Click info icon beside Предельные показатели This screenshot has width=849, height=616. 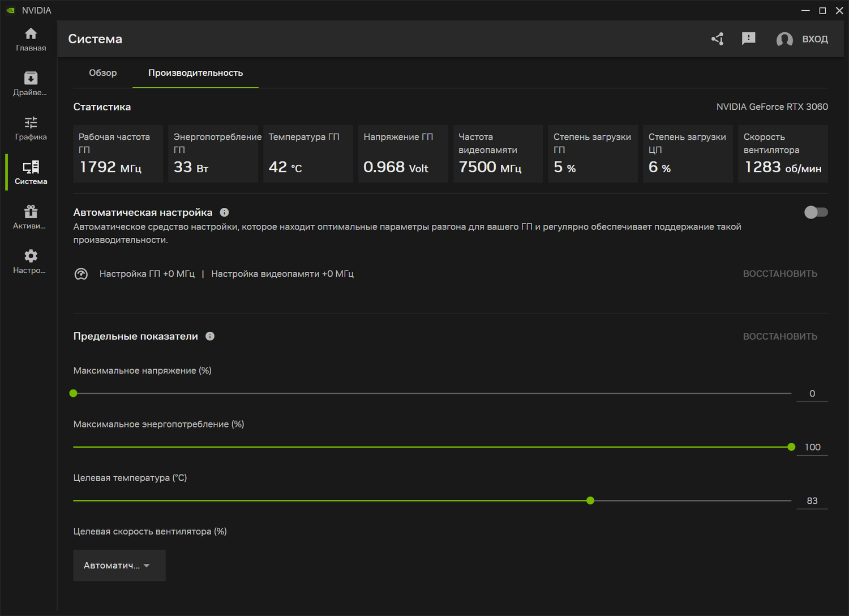tap(210, 336)
